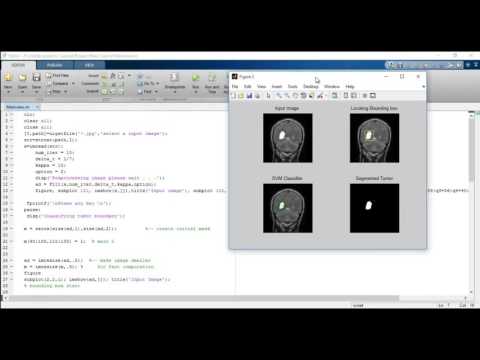Click the Link Plot icon in figure toolbar
480x360 pixels.
click(x=334, y=96)
